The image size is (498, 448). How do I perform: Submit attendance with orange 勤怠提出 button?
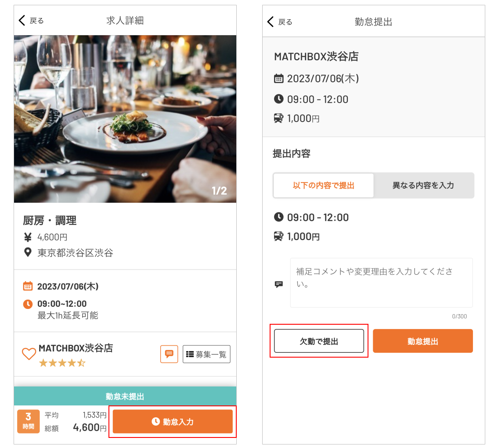(x=422, y=341)
